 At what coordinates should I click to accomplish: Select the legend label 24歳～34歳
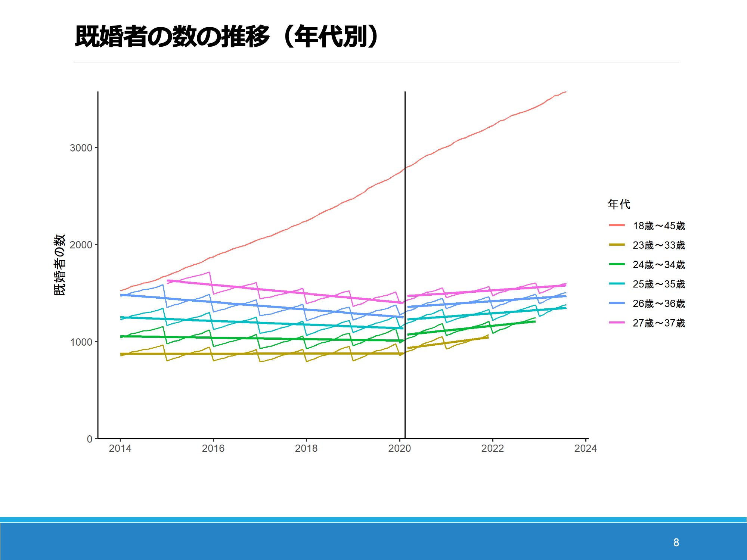coord(659,265)
